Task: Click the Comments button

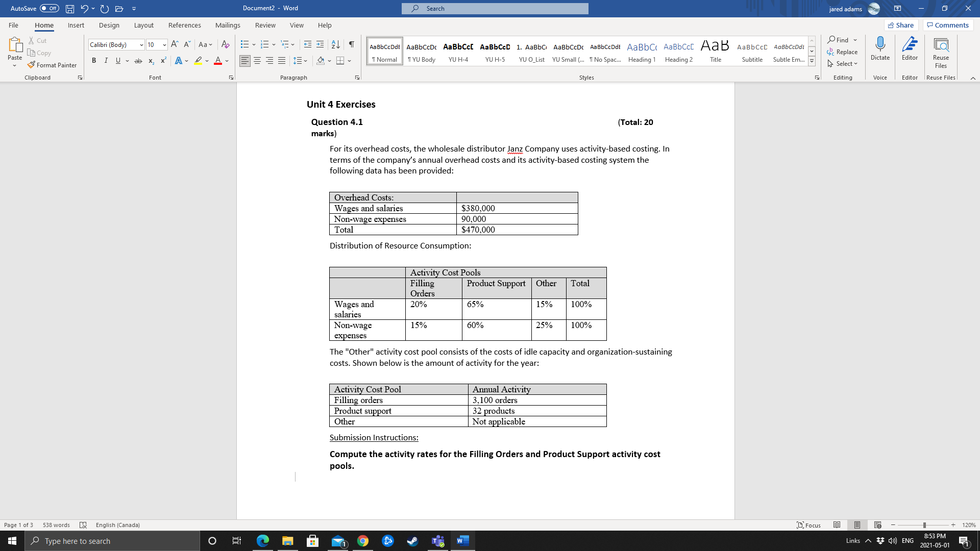Action: [948, 25]
